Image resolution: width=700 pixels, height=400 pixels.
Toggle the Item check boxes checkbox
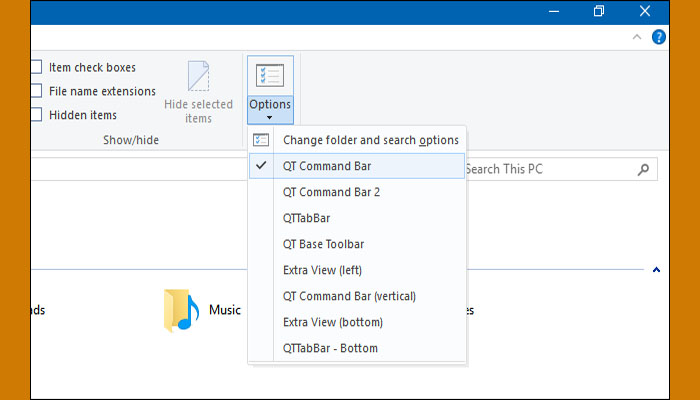(36, 67)
